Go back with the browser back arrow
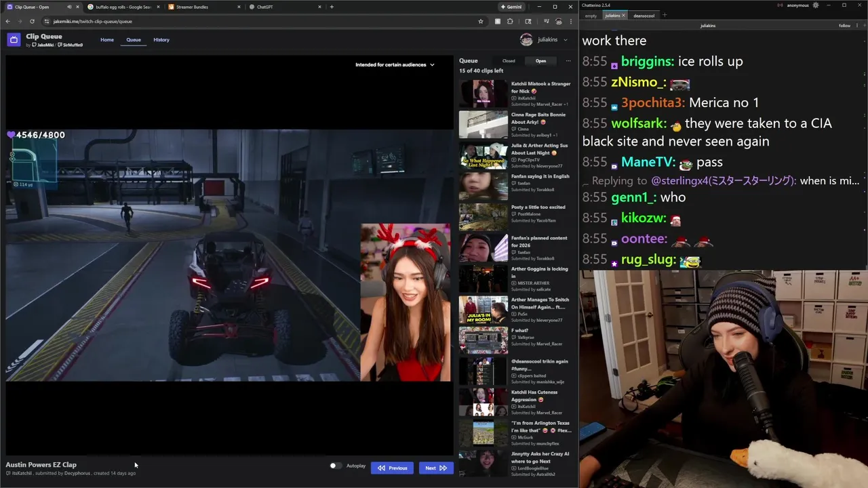 pyautogui.click(x=8, y=21)
